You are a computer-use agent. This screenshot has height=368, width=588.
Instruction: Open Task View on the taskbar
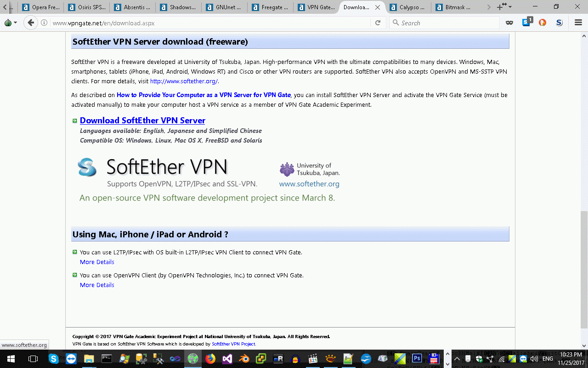[33, 359]
